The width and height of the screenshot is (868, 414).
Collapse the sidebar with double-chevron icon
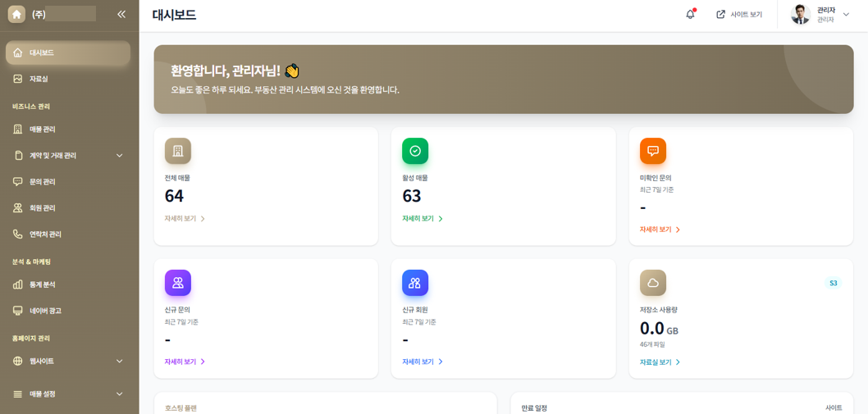(x=121, y=14)
